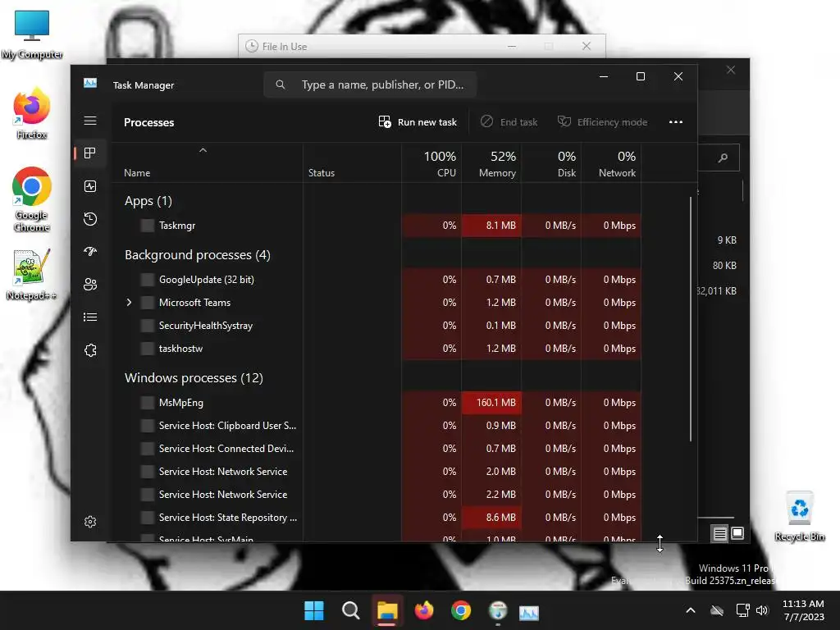Screen dimensions: 840x630
Task: Open taskbar Search
Action: pos(351,610)
